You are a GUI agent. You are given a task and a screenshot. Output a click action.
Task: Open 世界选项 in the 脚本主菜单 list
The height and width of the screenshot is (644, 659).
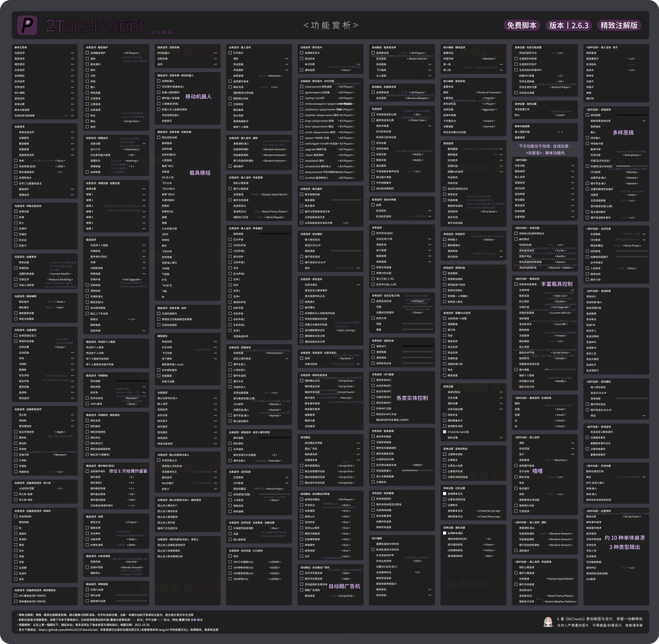click(44, 87)
